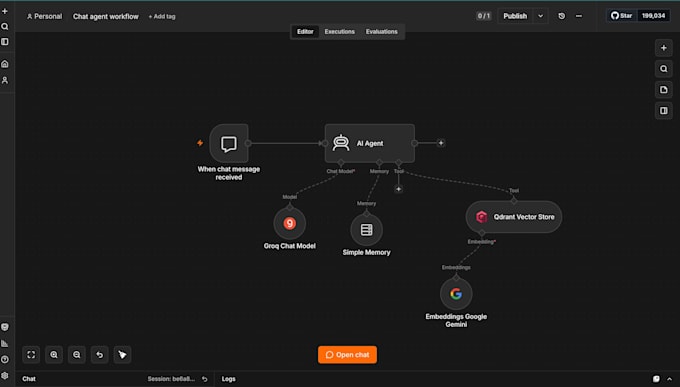Switch to the Evaluations tab
This screenshot has height=387, width=680.
click(x=382, y=32)
